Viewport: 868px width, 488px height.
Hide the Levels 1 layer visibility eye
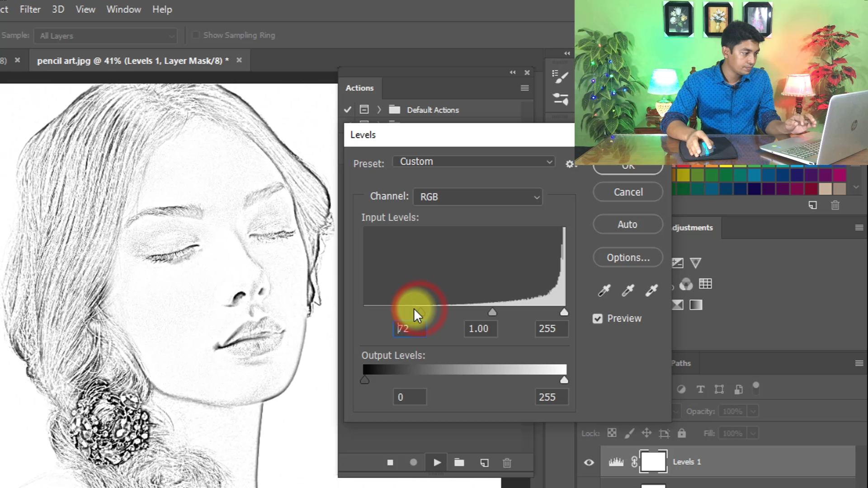[589, 462]
